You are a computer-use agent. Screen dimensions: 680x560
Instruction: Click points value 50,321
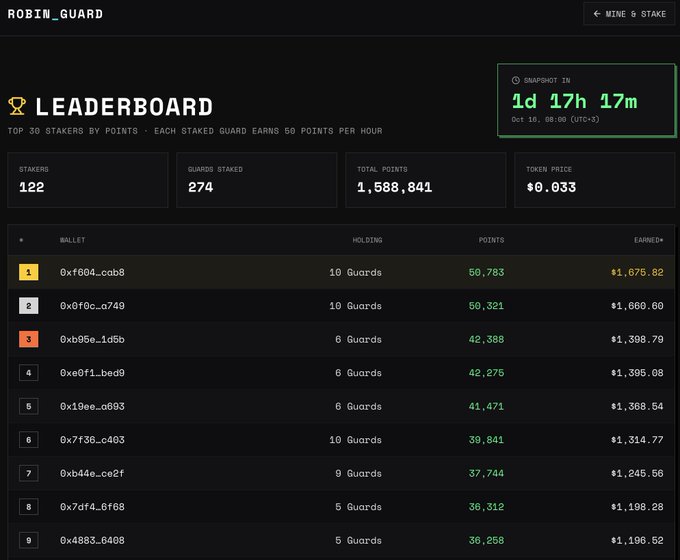[x=486, y=306]
